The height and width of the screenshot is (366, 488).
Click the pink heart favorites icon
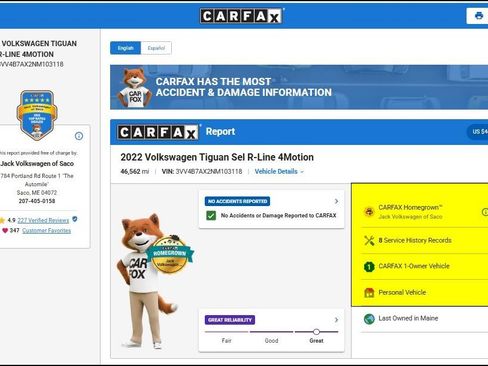[5, 230]
